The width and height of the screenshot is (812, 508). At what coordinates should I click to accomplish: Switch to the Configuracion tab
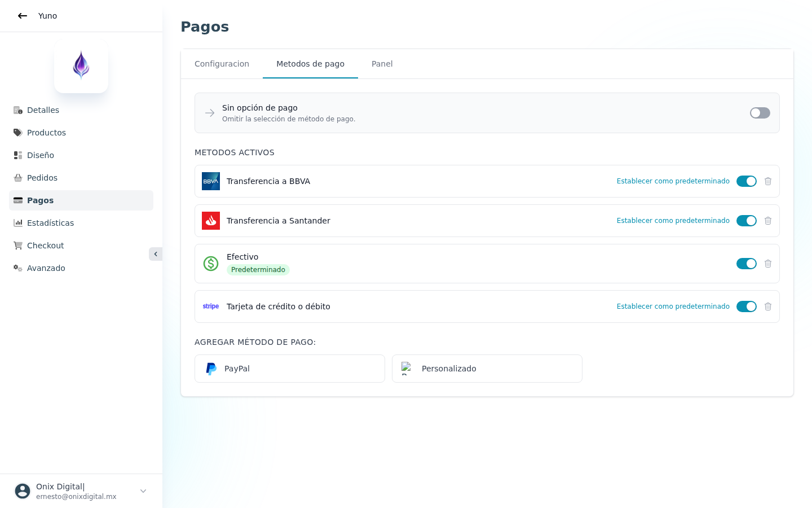tap(222, 64)
